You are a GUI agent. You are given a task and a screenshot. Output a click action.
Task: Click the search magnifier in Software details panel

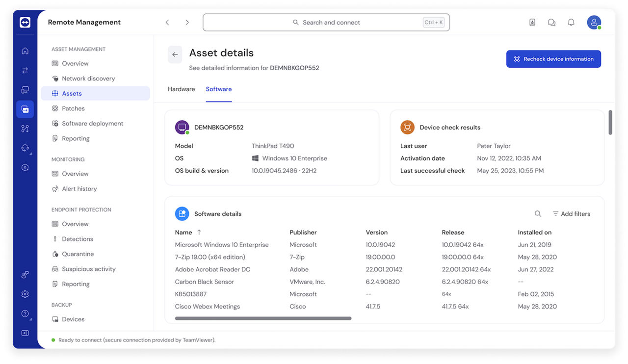click(x=538, y=213)
